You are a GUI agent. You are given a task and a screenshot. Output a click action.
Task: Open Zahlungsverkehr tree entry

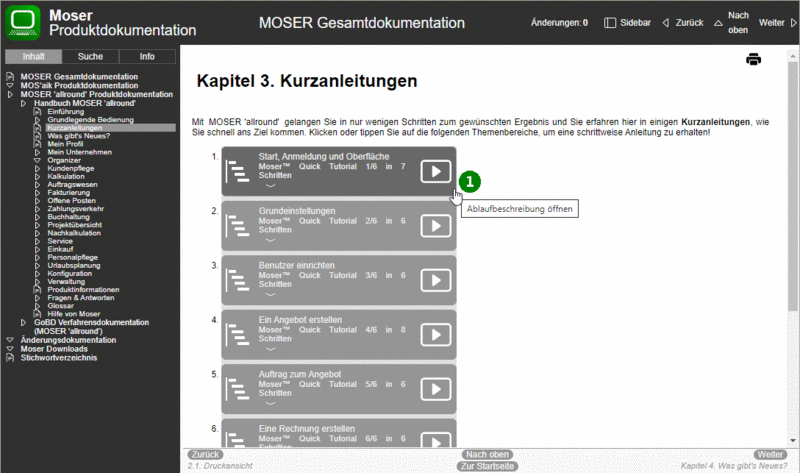(76, 209)
